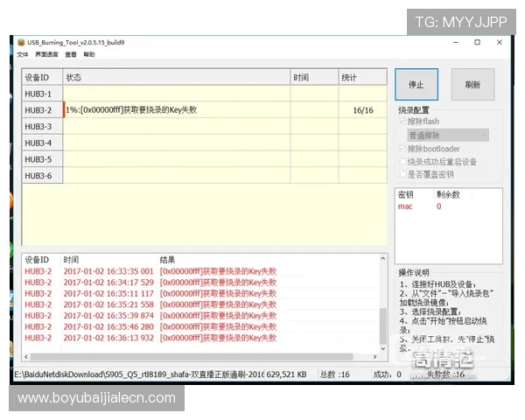Click the 密钥 column header
Screen dimensions: 525x420
coord(415,194)
